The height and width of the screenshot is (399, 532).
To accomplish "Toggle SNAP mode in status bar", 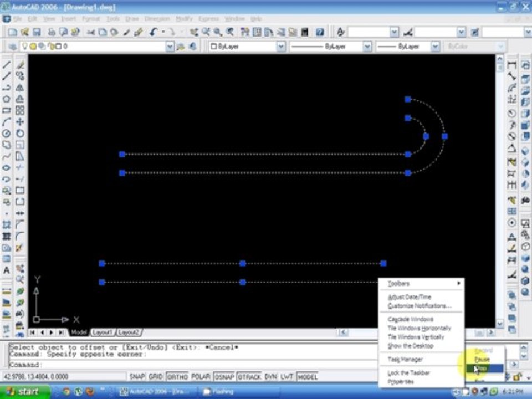I will point(137,377).
